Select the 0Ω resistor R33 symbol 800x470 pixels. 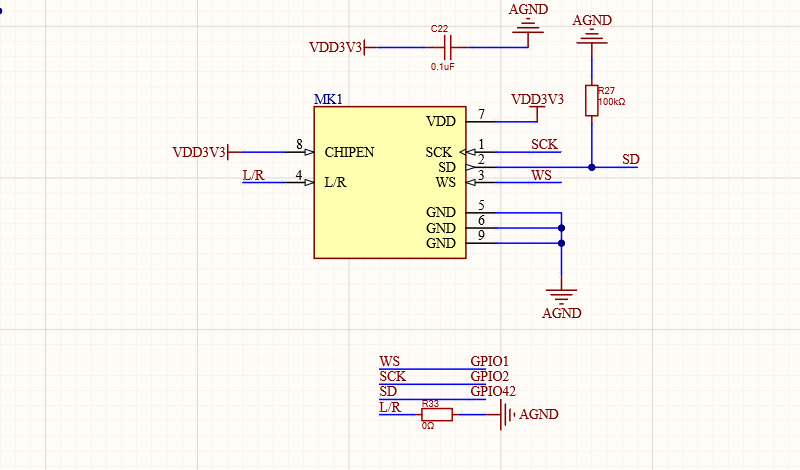coord(437,414)
